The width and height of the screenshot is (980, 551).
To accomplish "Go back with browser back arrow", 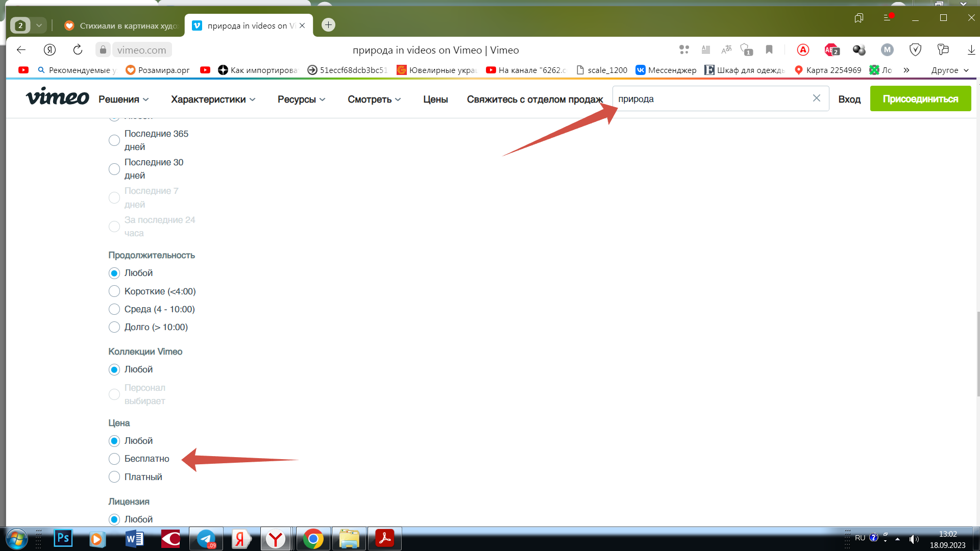I will (x=21, y=49).
